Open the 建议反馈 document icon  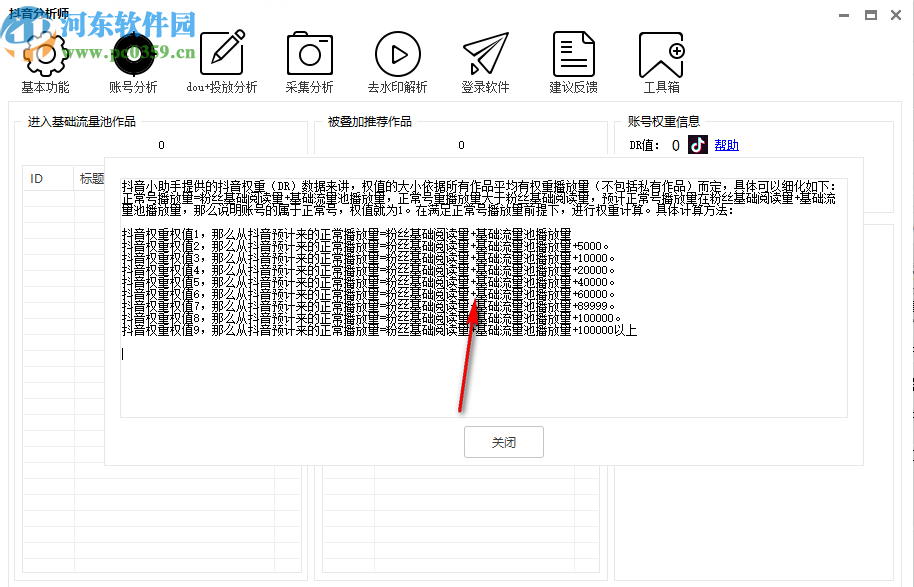point(574,54)
